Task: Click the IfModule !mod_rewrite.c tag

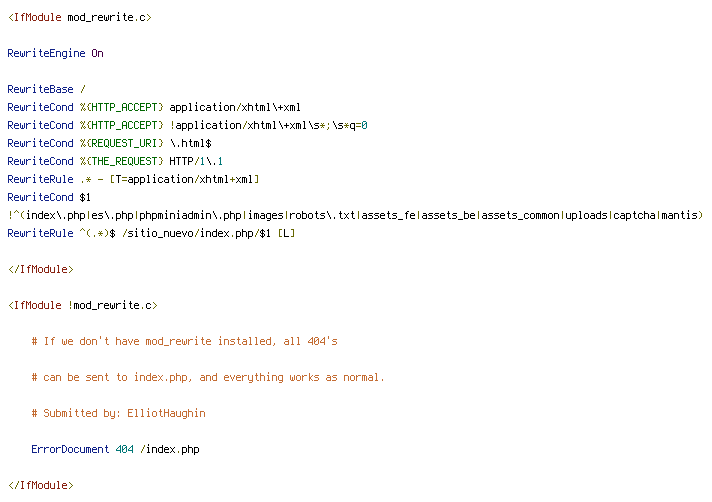Action: 83,305
